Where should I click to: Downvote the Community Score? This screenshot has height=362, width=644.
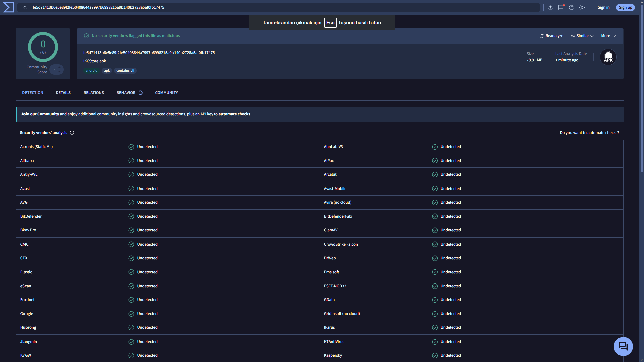(x=59, y=71)
